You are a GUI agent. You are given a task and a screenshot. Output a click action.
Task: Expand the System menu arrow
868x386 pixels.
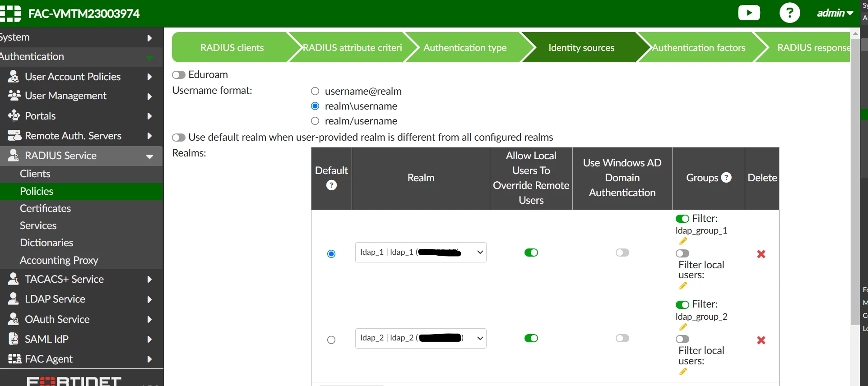coord(149,38)
